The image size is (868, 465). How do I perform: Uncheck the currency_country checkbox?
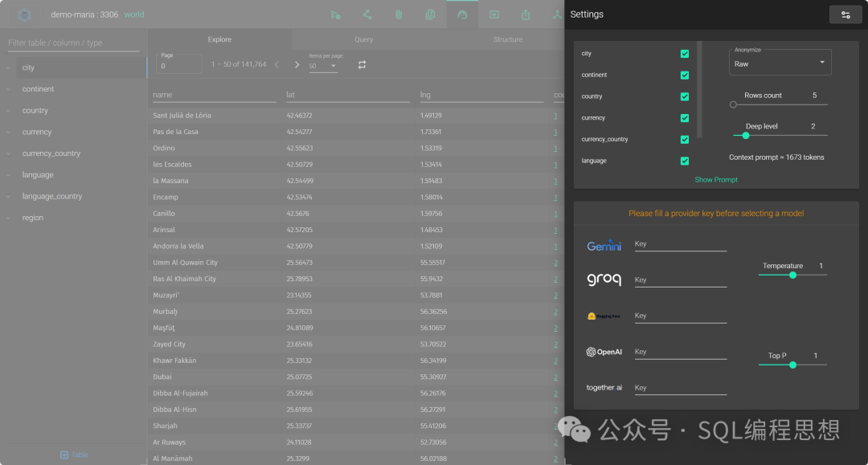pyautogui.click(x=685, y=139)
